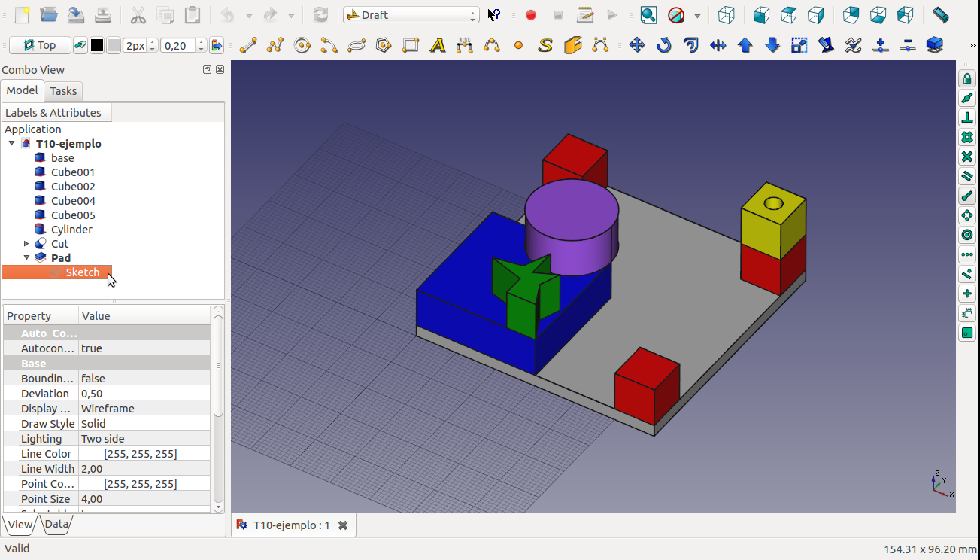The width and height of the screenshot is (980, 560).
Task: Switch to the Data property tab
Action: tap(56, 525)
